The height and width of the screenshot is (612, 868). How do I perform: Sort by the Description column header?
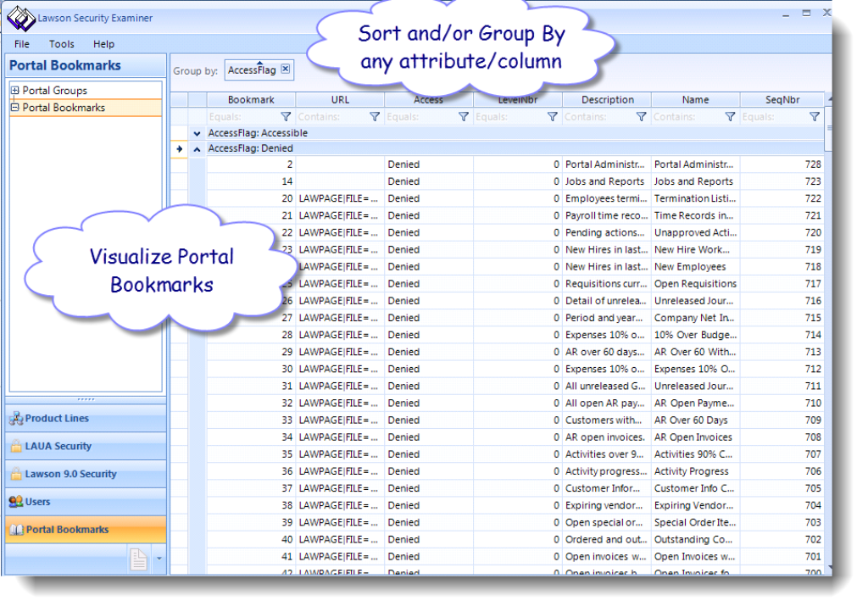point(607,100)
